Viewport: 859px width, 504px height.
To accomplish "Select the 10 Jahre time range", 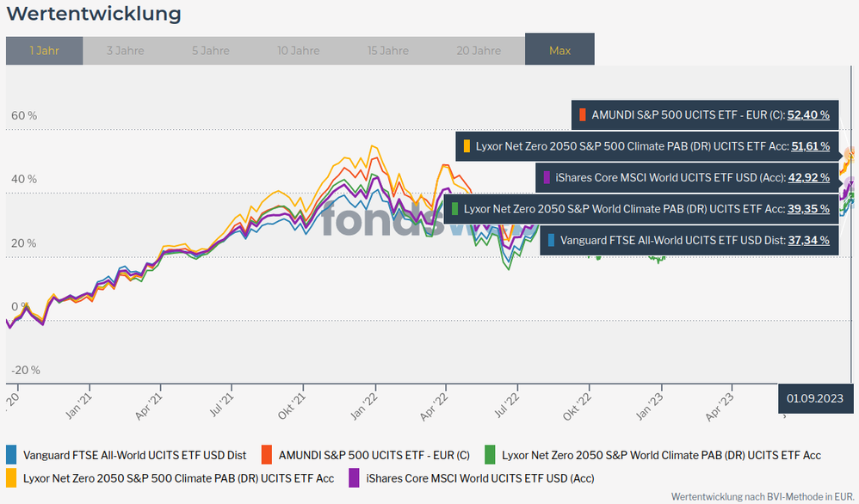I will tap(299, 51).
